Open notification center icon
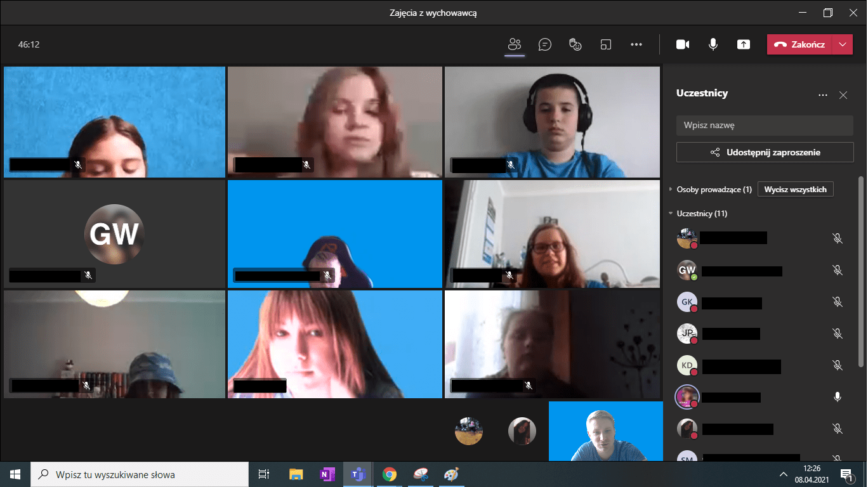This screenshot has height=487, width=868. [846, 474]
